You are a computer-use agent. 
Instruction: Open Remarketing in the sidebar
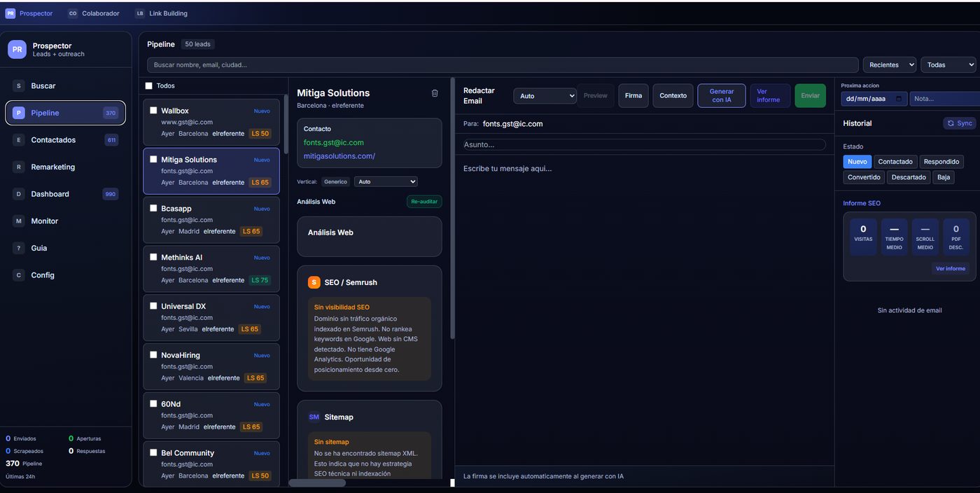(x=66, y=167)
